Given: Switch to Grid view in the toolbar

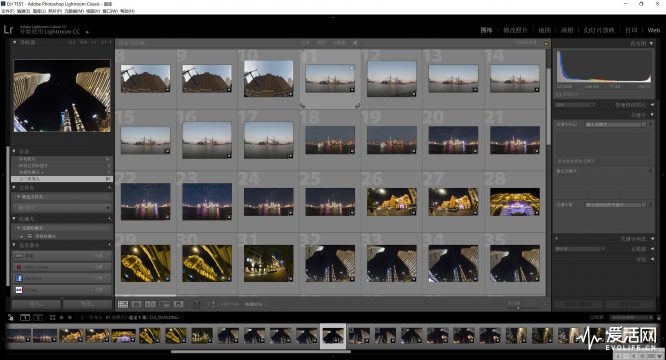Looking at the screenshot, I should click(123, 304).
